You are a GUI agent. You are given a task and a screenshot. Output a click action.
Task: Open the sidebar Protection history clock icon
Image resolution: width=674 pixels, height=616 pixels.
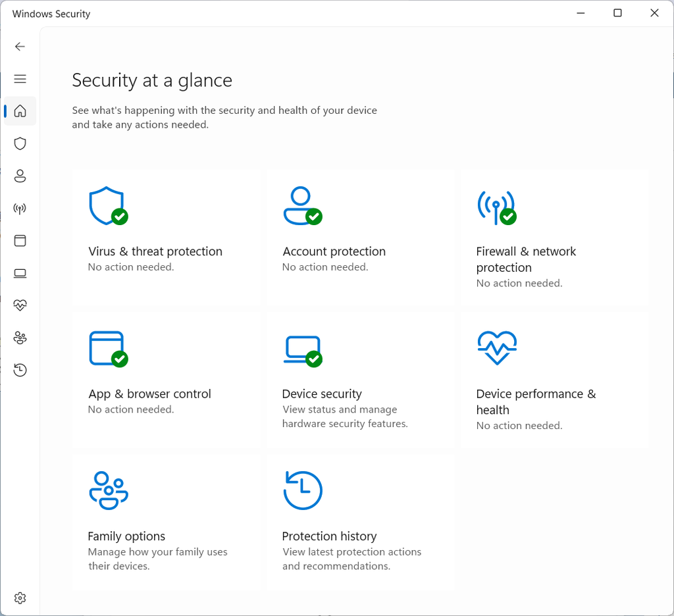tap(20, 370)
